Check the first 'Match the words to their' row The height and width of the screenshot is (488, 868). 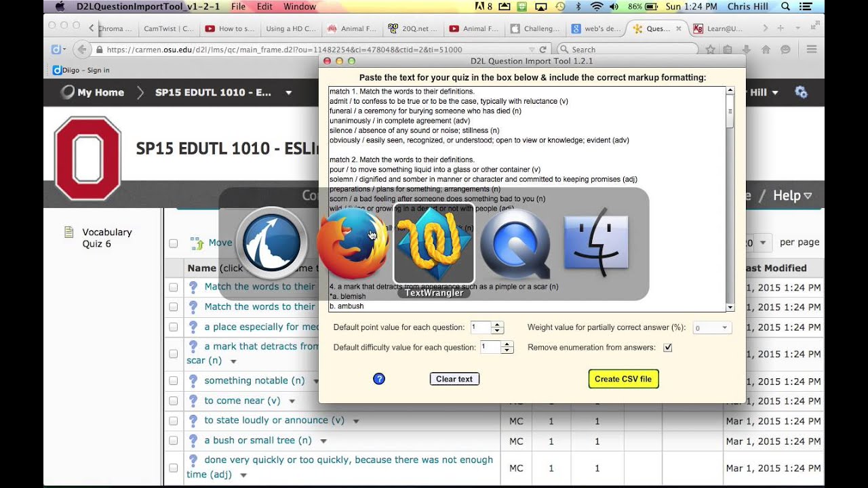174,287
